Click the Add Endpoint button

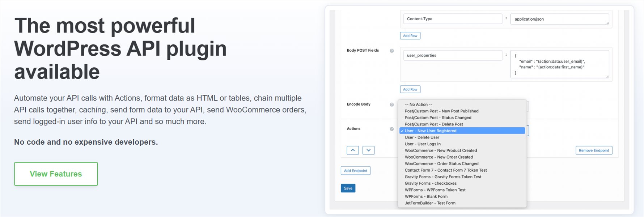pos(355,171)
